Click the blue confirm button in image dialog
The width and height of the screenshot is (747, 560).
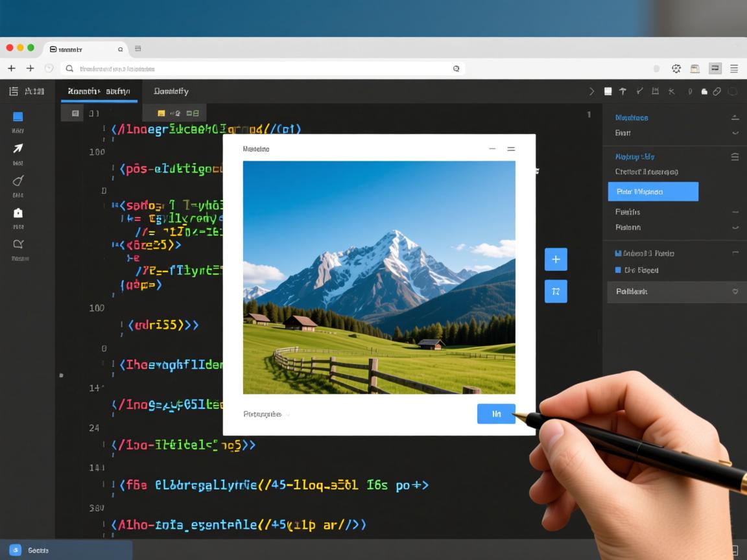pyautogui.click(x=496, y=414)
